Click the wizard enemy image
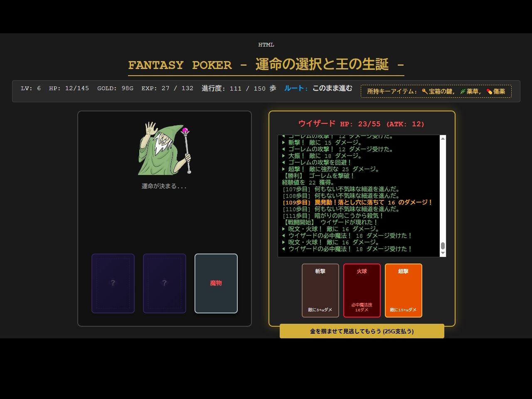 tap(165, 148)
